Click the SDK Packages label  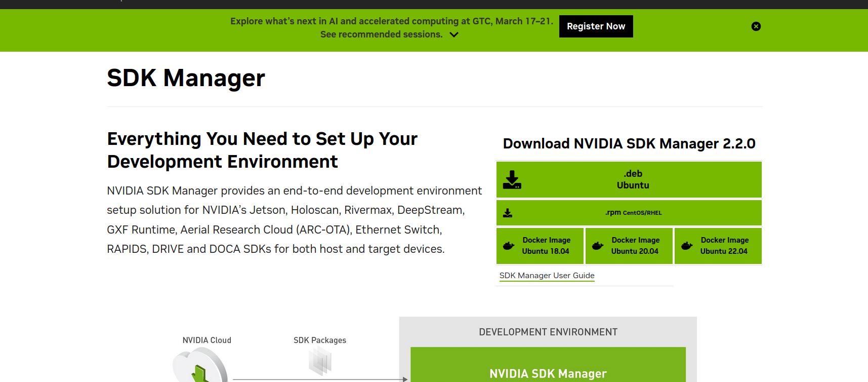pyautogui.click(x=320, y=340)
